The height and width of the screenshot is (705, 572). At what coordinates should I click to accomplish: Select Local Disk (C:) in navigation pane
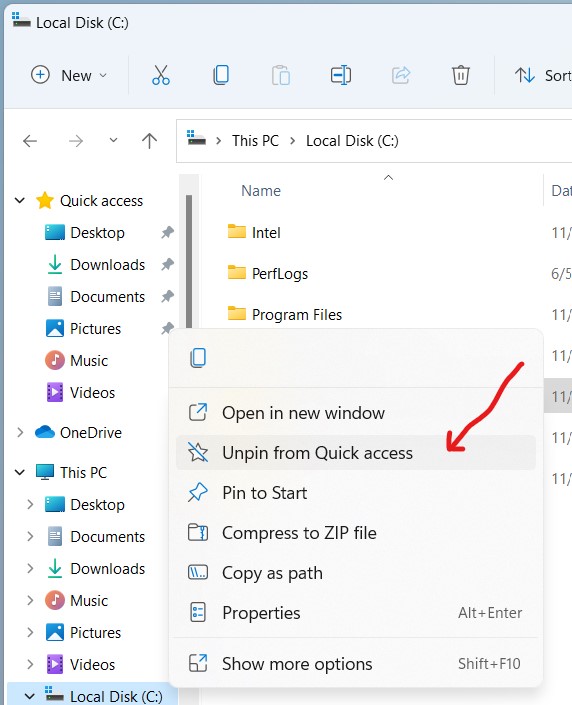(x=116, y=696)
